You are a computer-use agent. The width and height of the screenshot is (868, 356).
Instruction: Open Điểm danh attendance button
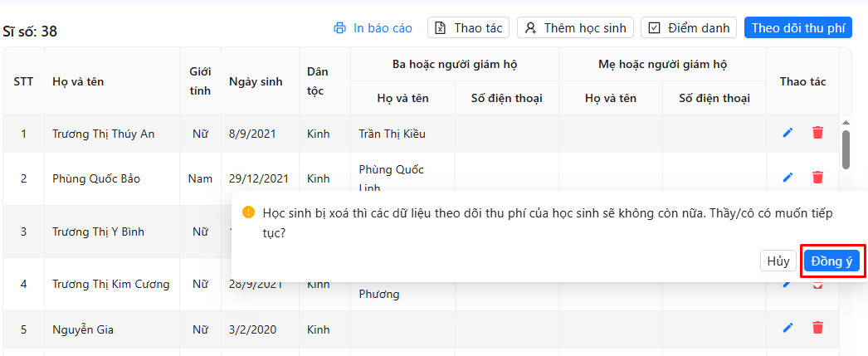pos(689,28)
